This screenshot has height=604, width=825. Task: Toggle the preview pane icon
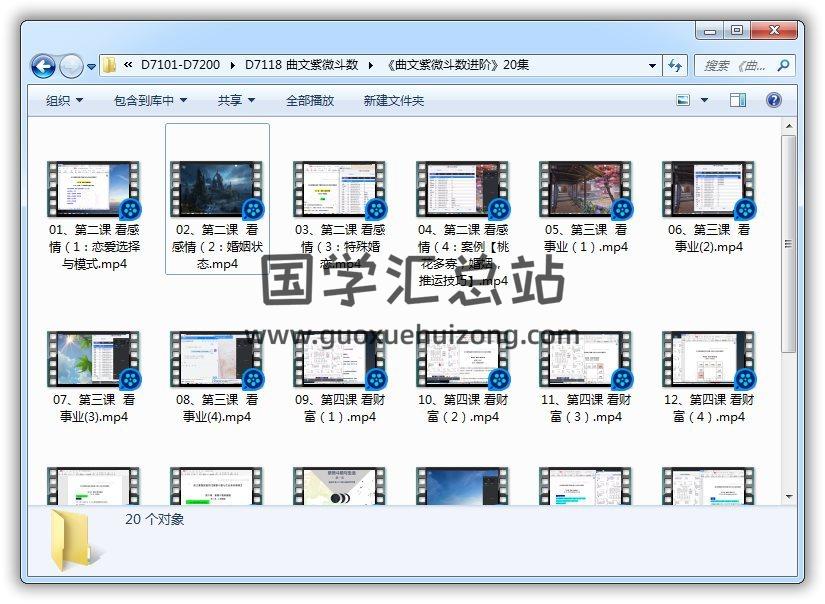point(738,100)
